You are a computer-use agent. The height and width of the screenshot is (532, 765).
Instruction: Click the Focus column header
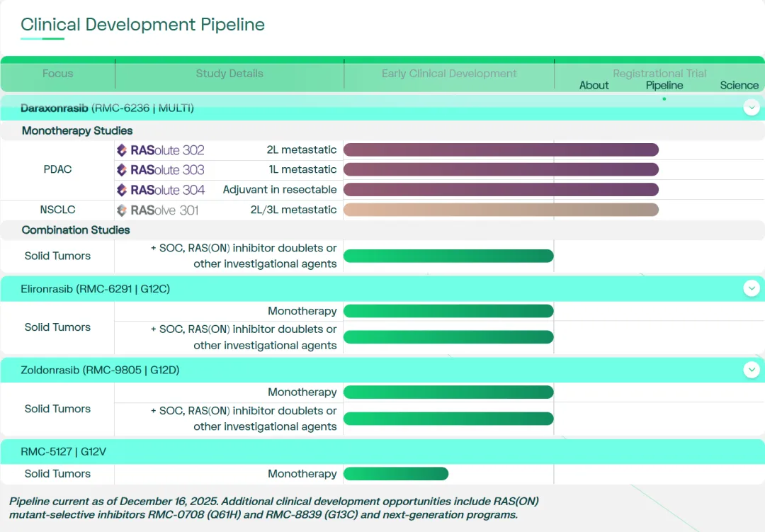tap(57, 74)
